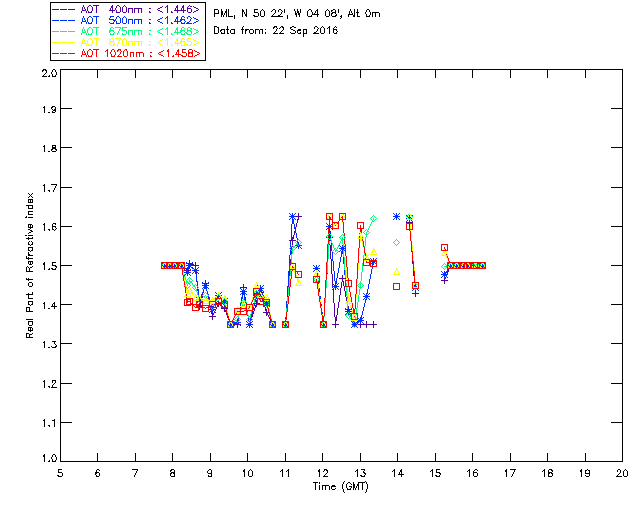This screenshot has height=512, width=640.
Task: Click x-axis tick label 8
Action: click(x=173, y=473)
